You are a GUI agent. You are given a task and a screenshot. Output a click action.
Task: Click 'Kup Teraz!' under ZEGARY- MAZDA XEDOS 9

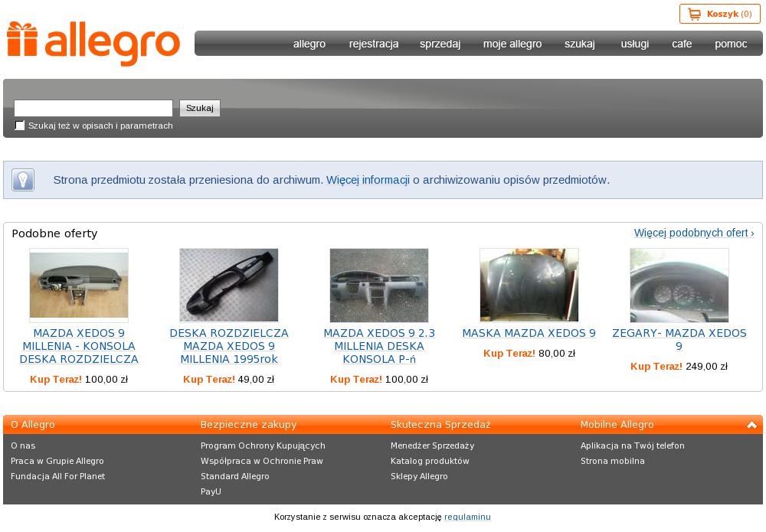click(656, 367)
